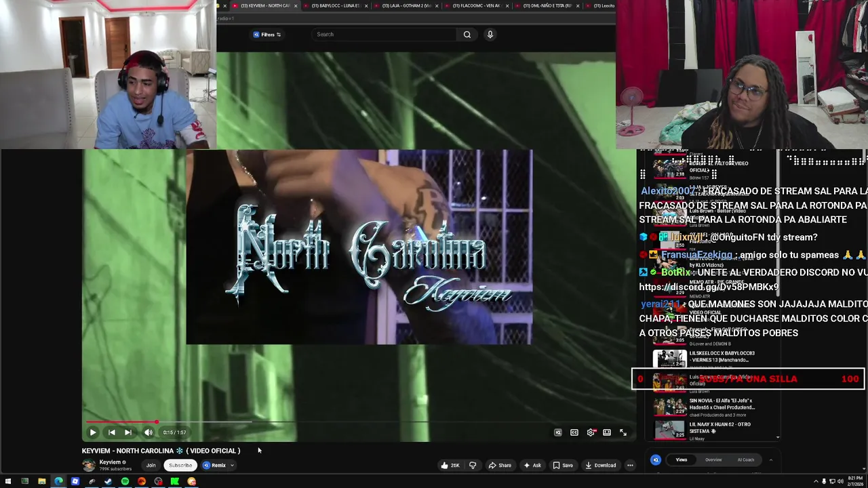
Task: Open Microsoft Edge from the taskbar
Action: [58, 481]
